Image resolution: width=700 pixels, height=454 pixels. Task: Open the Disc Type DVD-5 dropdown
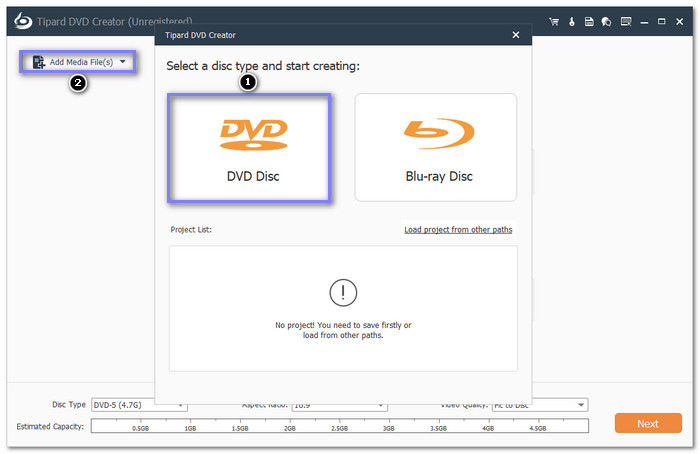point(139,405)
